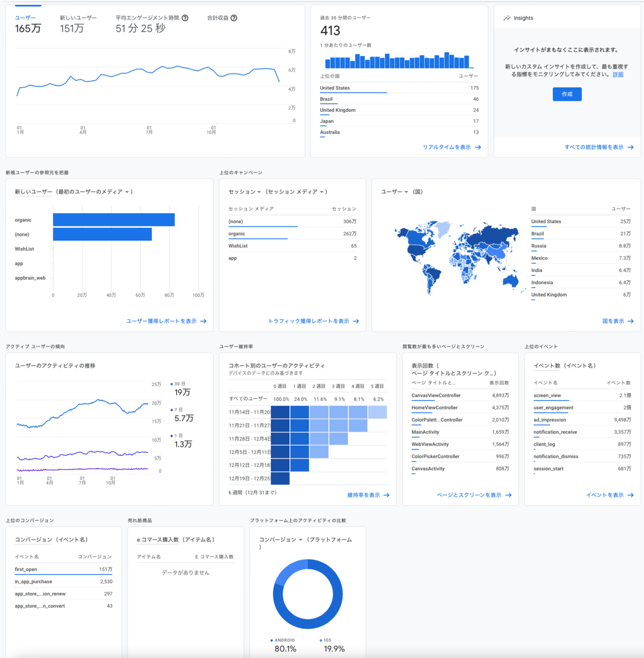Click 30 日 legend value 19万
The image size is (644, 658).
[x=183, y=393]
